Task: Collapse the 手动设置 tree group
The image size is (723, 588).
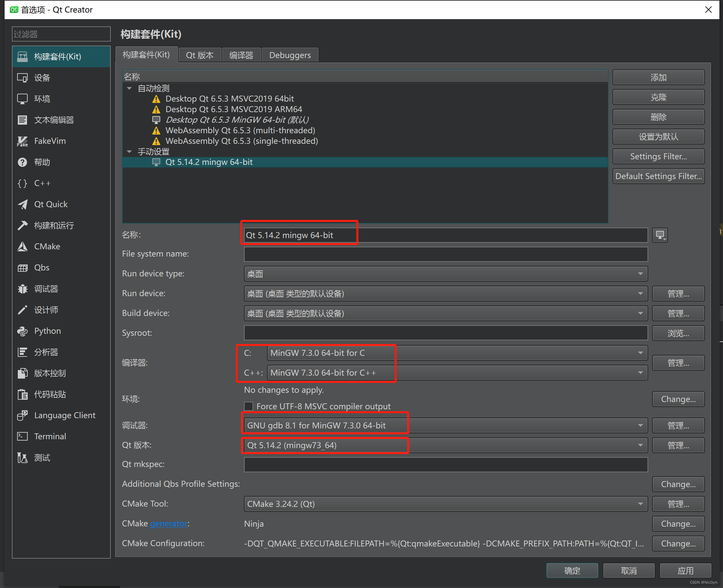Action: click(129, 152)
